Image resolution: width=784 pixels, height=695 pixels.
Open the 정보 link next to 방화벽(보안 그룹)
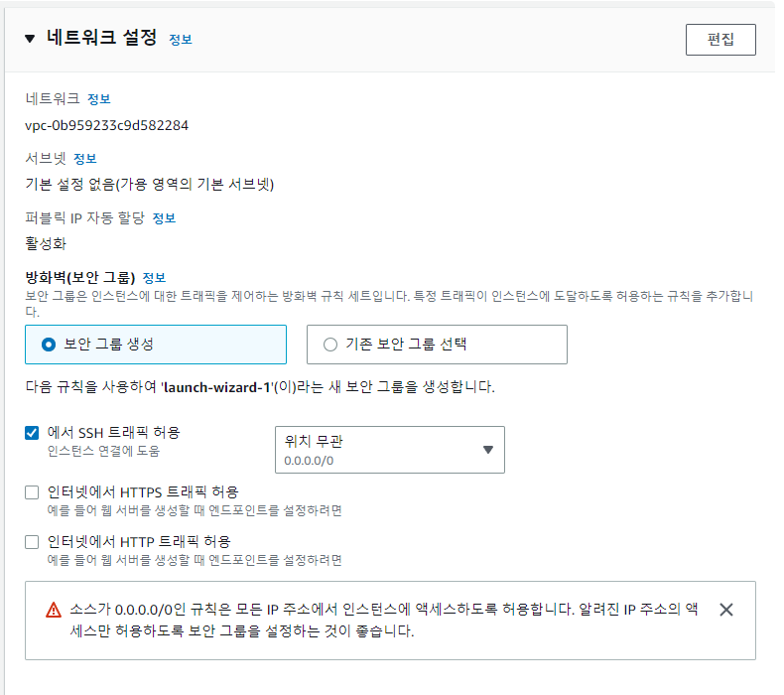(x=154, y=278)
